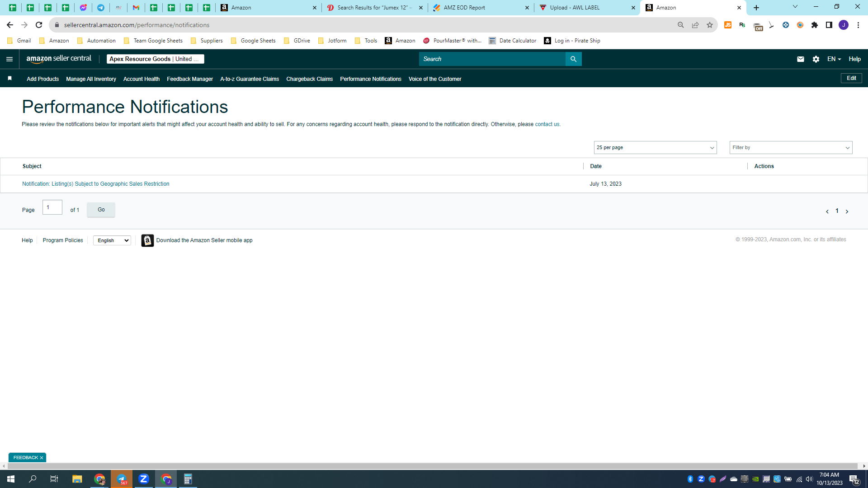
Task: Open File Explorer from taskbar
Action: coord(77,479)
